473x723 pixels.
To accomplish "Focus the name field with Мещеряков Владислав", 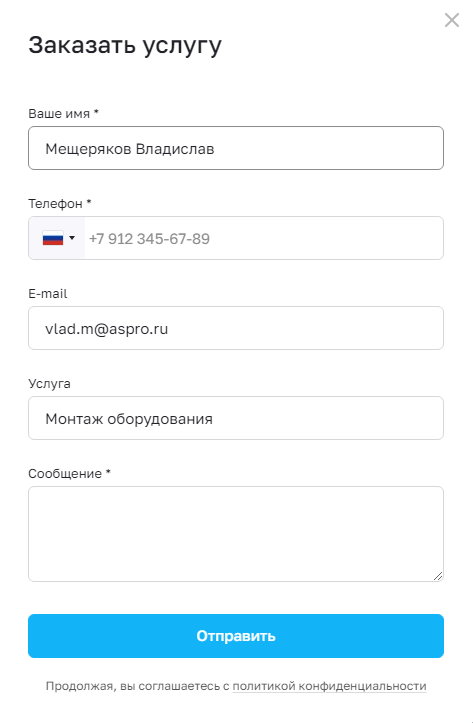I will point(236,148).
